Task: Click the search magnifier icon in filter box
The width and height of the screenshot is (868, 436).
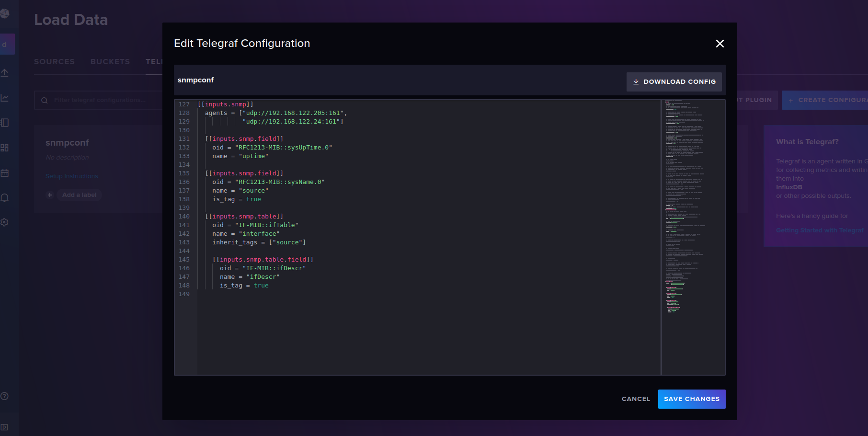Action: click(x=45, y=100)
